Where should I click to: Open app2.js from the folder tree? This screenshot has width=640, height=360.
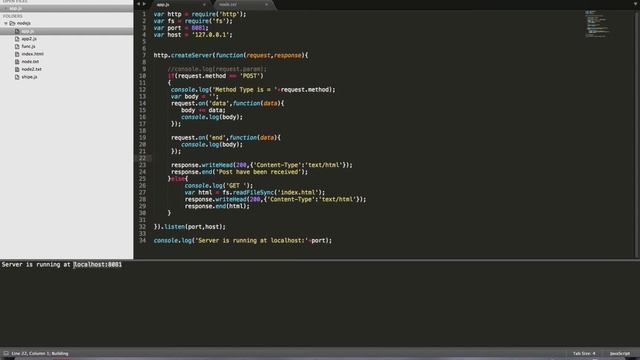pyautogui.click(x=29, y=39)
